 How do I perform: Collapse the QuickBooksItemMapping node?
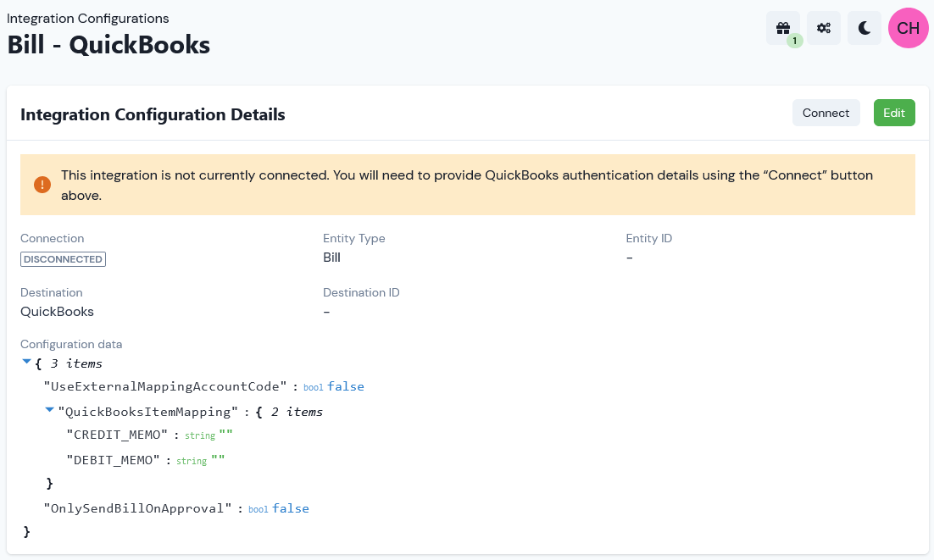tap(50, 410)
